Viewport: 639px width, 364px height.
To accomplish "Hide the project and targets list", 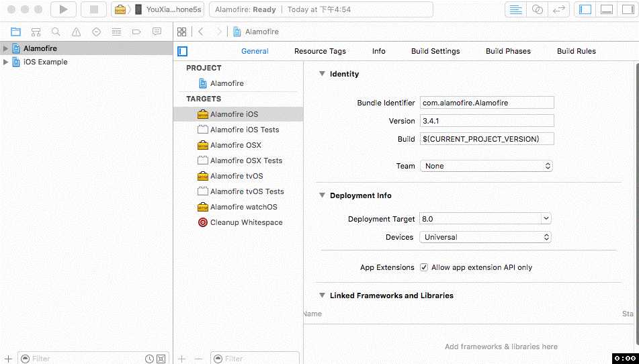I will pyautogui.click(x=183, y=51).
